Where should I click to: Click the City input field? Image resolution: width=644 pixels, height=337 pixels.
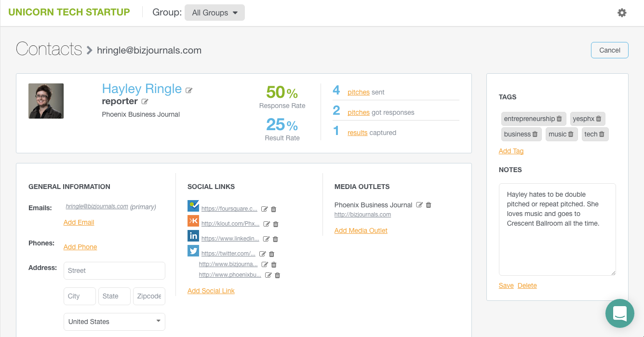(x=80, y=296)
